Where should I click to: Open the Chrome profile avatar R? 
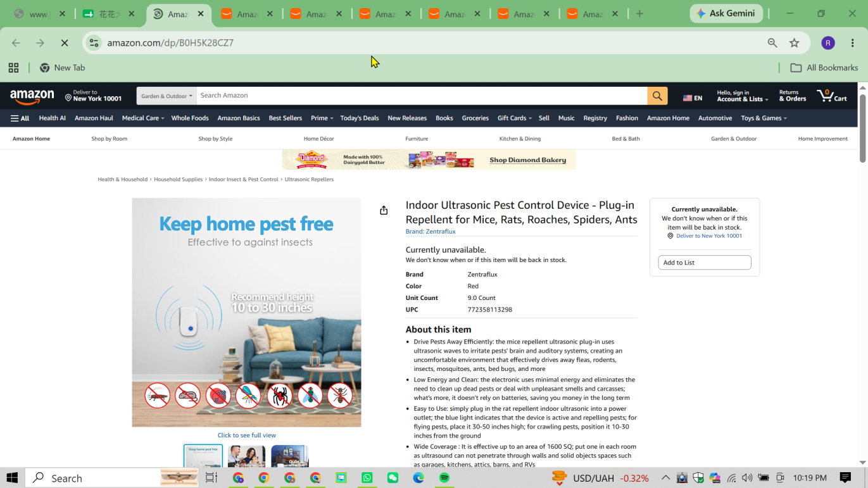(828, 43)
